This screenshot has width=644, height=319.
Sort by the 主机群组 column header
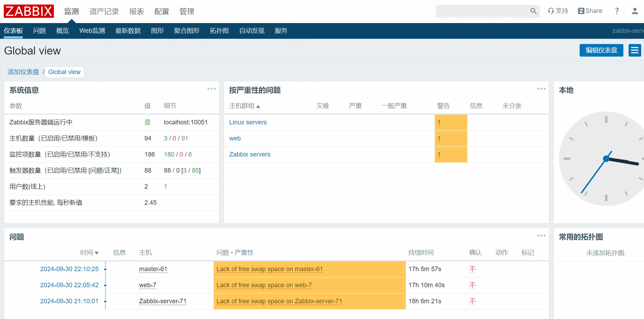[x=245, y=106]
